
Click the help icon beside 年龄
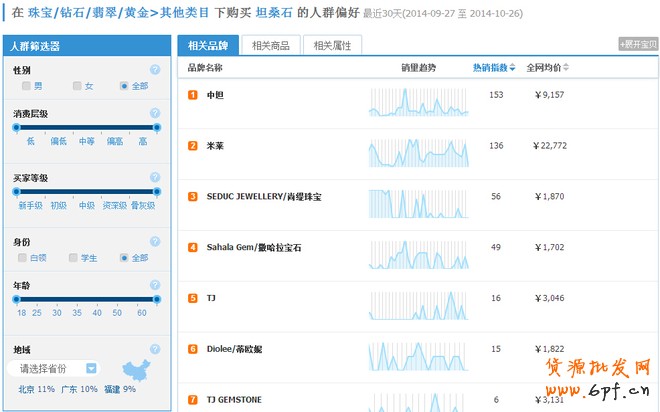(155, 285)
